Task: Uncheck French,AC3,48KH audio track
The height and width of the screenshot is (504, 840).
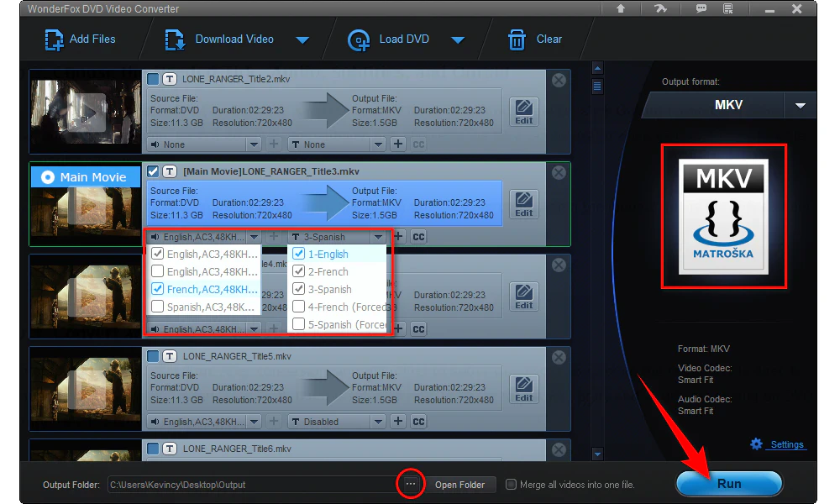Action: tap(158, 289)
